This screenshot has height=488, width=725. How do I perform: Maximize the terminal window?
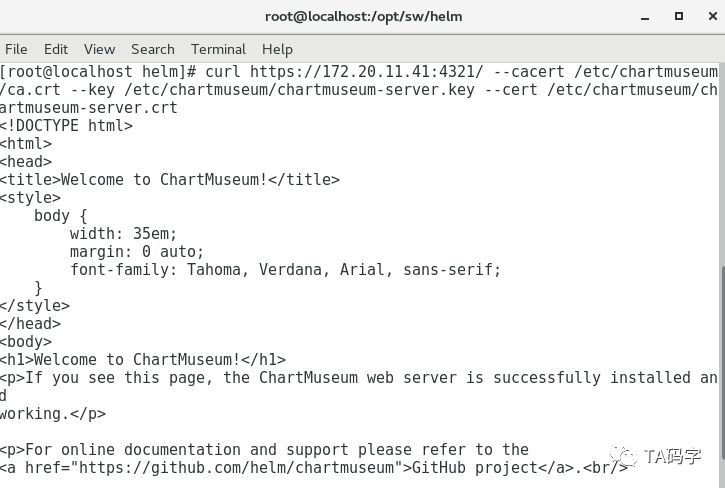pos(679,16)
